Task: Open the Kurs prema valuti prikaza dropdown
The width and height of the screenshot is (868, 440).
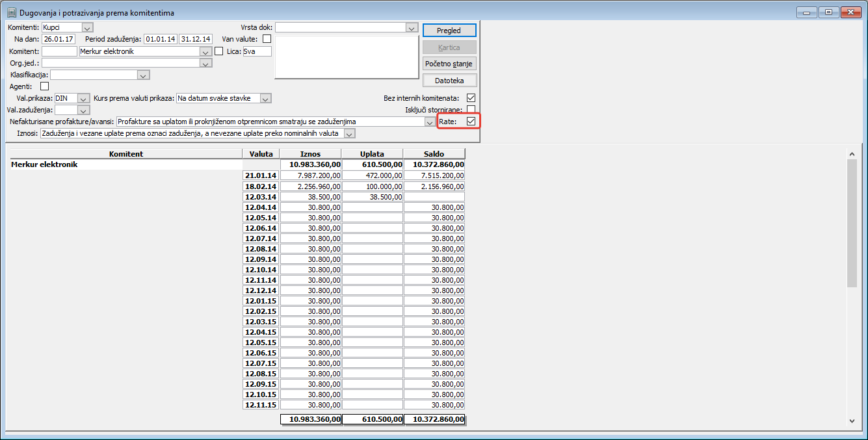Action: point(265,99)
